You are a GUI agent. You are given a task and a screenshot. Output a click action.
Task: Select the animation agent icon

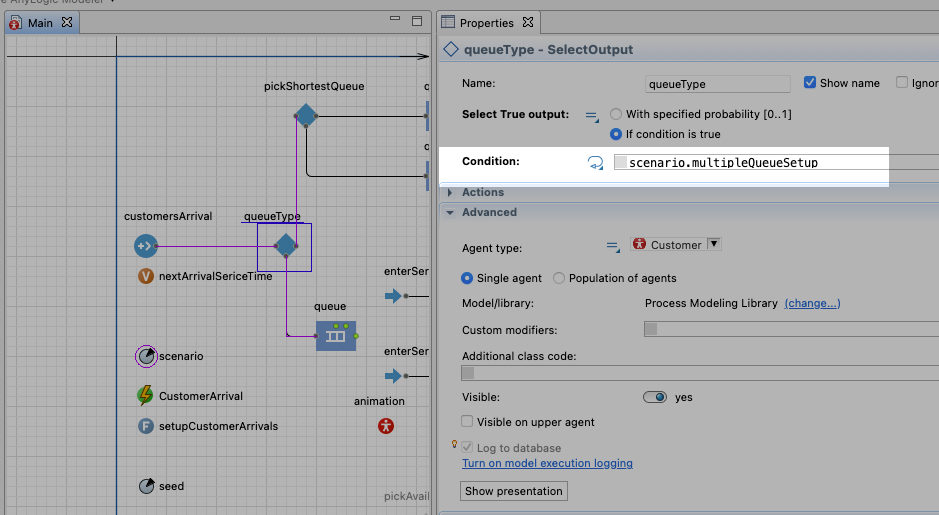point(386,426)
